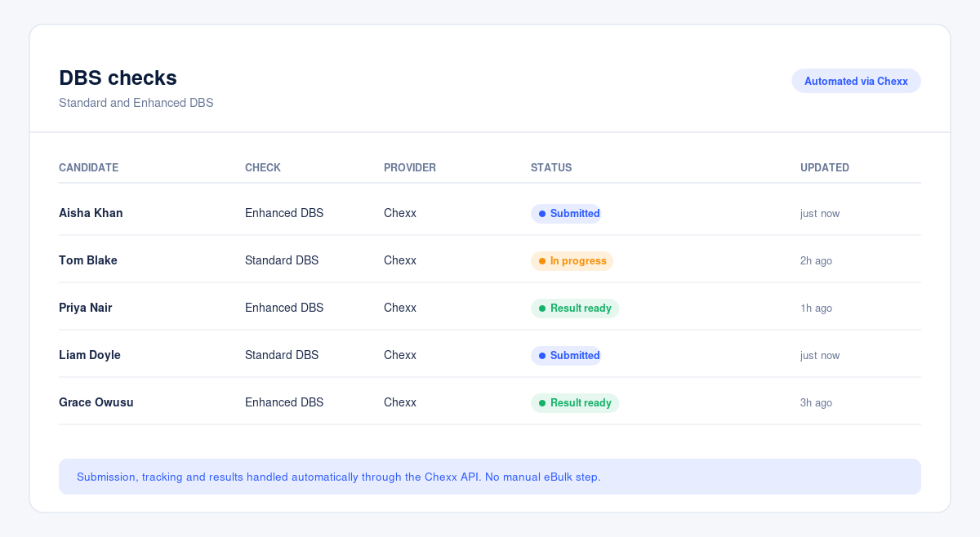Click Chexx provider in Aisha Khan row

point(400,213)
